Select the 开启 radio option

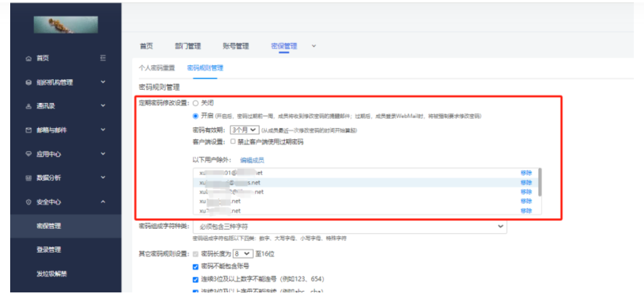click(195, 116)
